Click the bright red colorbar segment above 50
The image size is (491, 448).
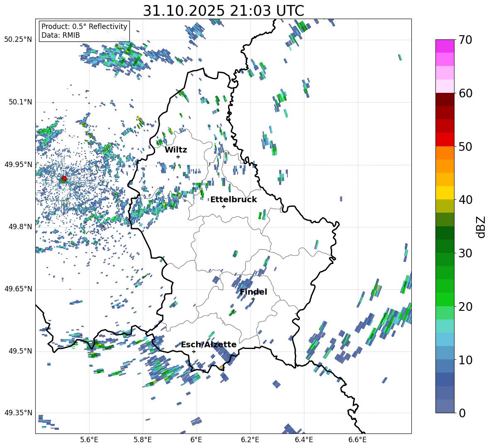click(445, 140)
